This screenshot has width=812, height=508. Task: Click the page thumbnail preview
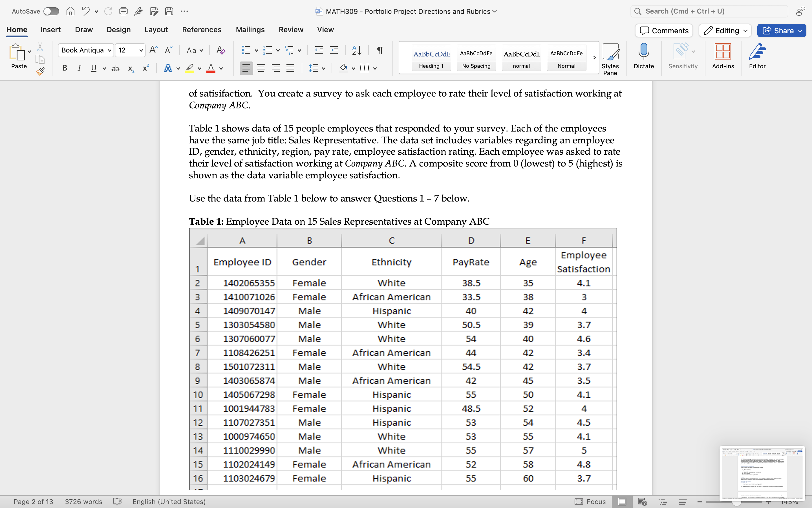(762, 473)
